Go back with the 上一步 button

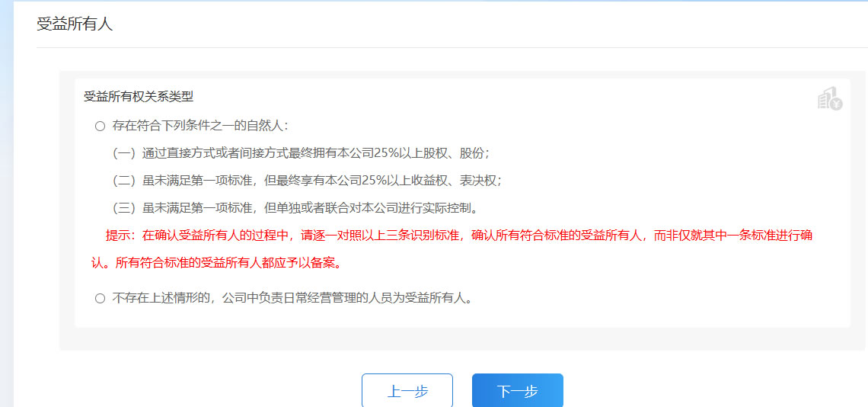[407, 391]
